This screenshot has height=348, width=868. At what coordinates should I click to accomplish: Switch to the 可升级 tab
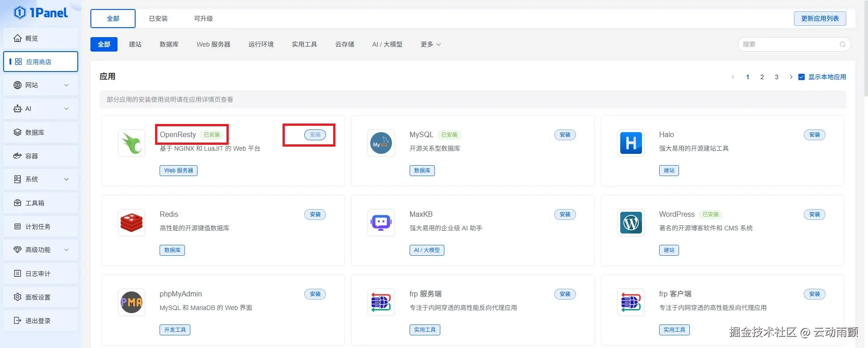[203, 19]
